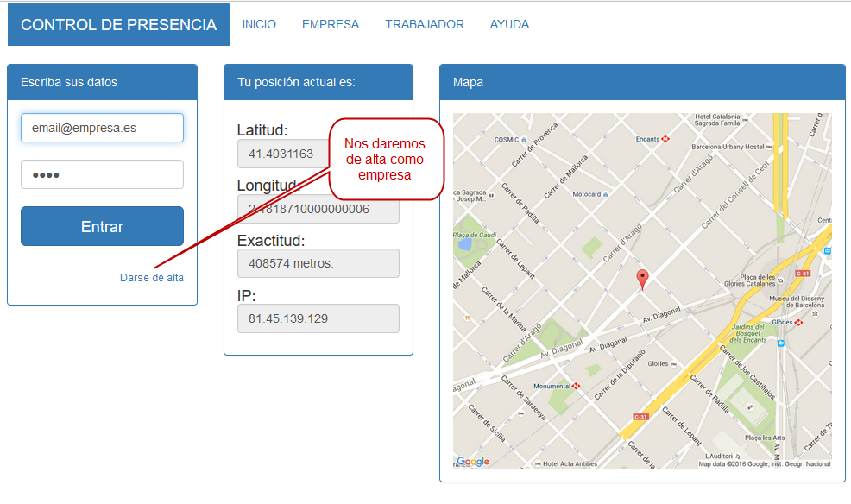851x504 pixels.
Task: Select AYUDA in the navigation bar
Action: click(x=509, y=24)
